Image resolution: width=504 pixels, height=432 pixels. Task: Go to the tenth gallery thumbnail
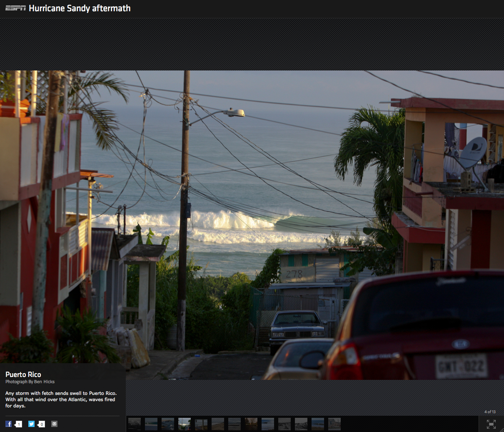pyautogui.click(x=284, y=424)
